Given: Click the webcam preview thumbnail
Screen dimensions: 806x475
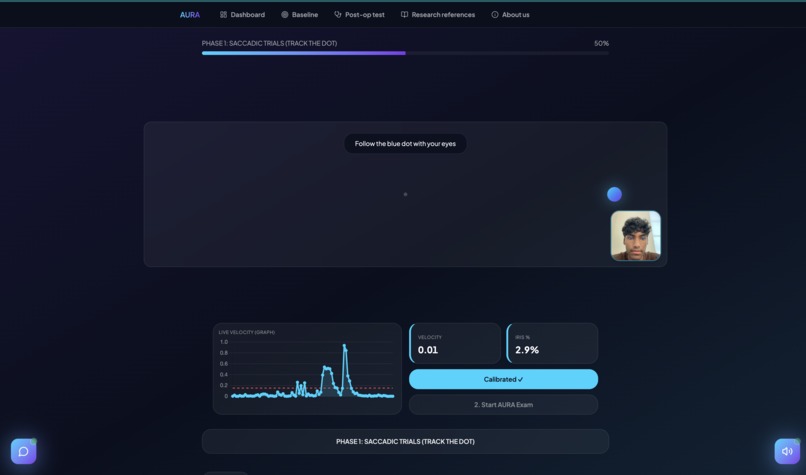Looking at the screenshot, I should [636, 235].
